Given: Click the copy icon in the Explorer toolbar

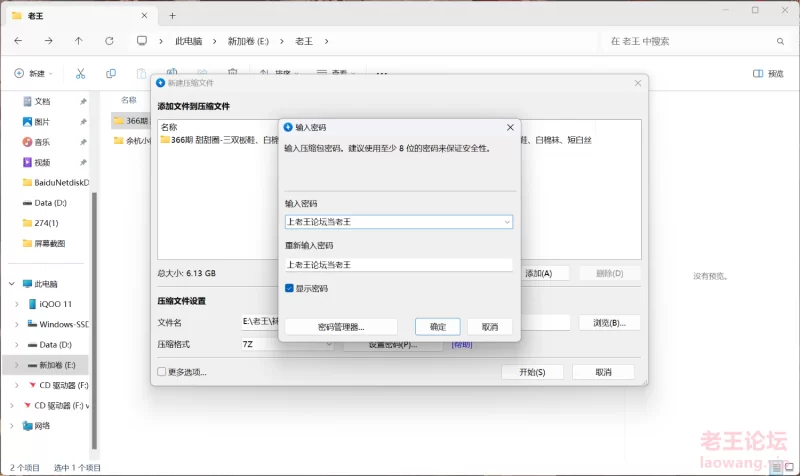Looking at the screenshot, I should 111,73.
